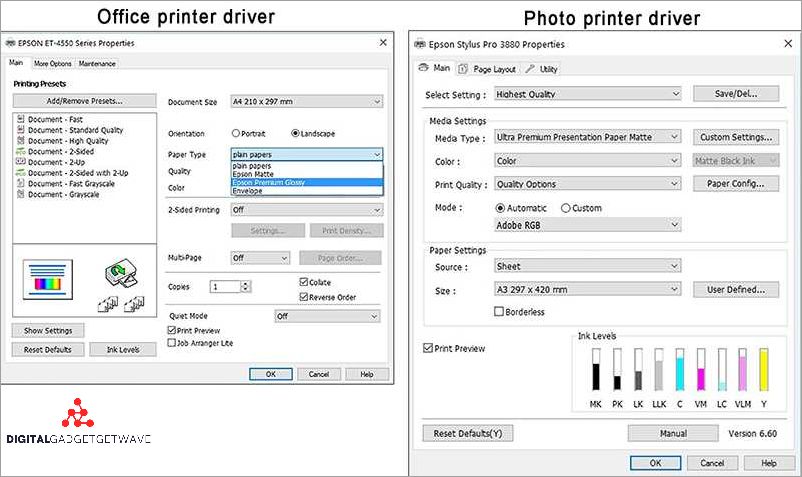
Task: Click the printer icon in the ET-4550 title bar
Action: (x=10, y=43)
